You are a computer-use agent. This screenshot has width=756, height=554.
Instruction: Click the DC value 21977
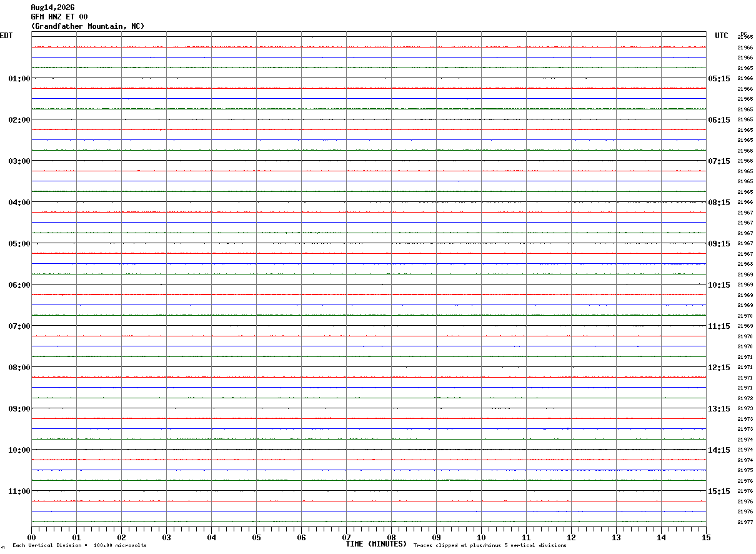(x=745, y=522)
